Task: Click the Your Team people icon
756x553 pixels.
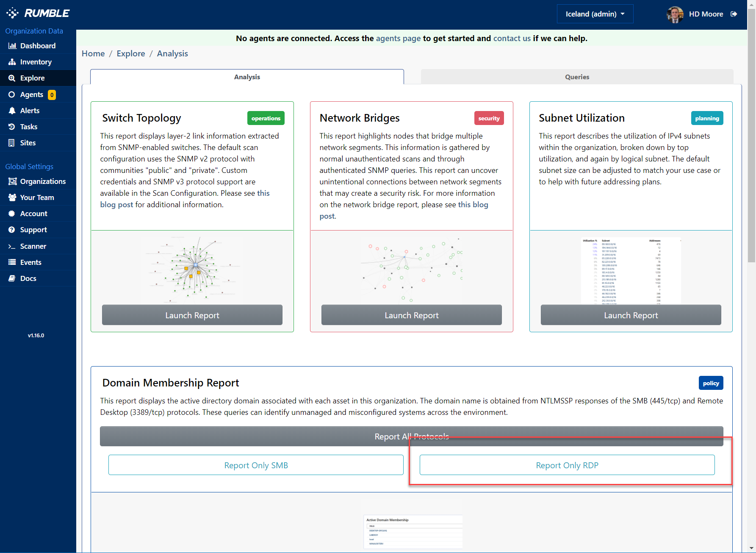Action: (12, 197)
